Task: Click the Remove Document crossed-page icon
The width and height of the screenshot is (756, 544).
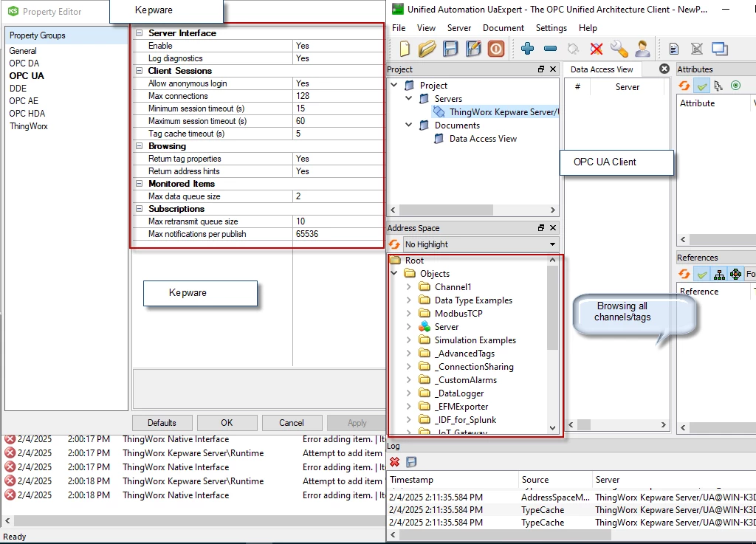Action: (697, 49)
